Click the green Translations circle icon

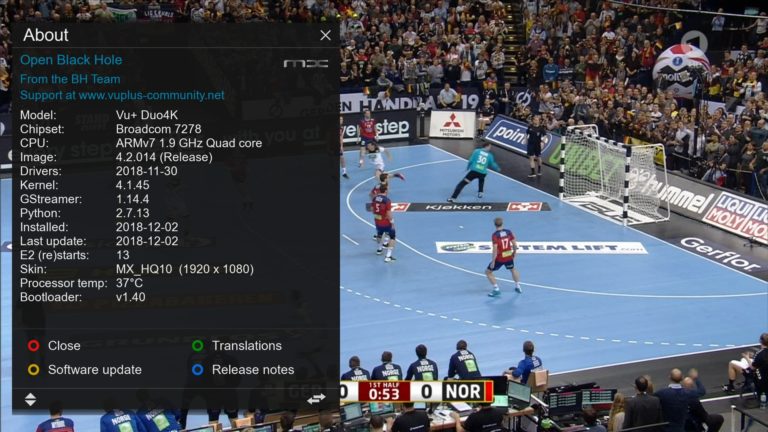tap(197, 346)
